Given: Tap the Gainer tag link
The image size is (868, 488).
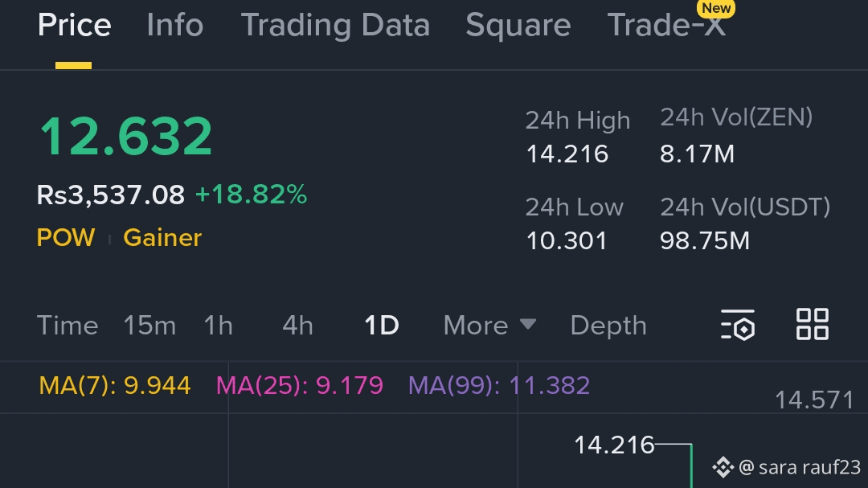Looking at the screenshot, I should (x=162, y=238).
